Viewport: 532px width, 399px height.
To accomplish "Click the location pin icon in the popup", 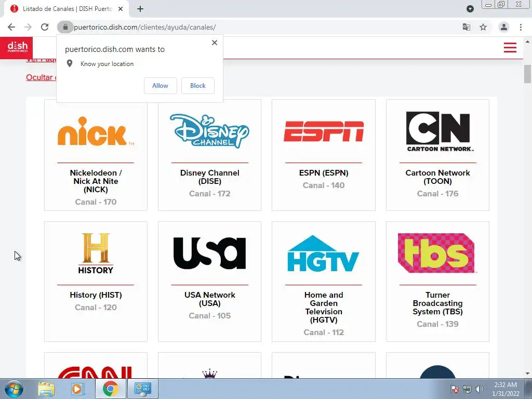I will 70,63.
